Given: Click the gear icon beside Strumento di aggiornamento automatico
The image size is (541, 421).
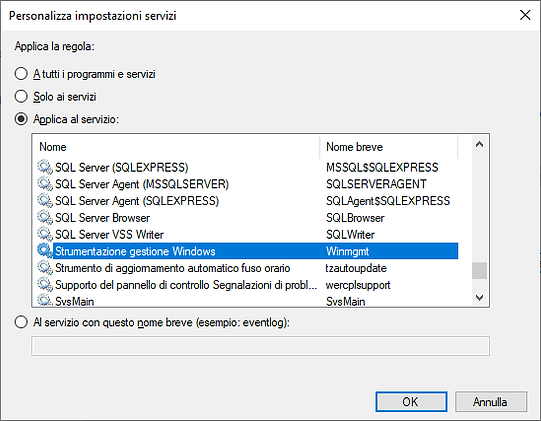Looking at the screenshot, I should [45, 268].
